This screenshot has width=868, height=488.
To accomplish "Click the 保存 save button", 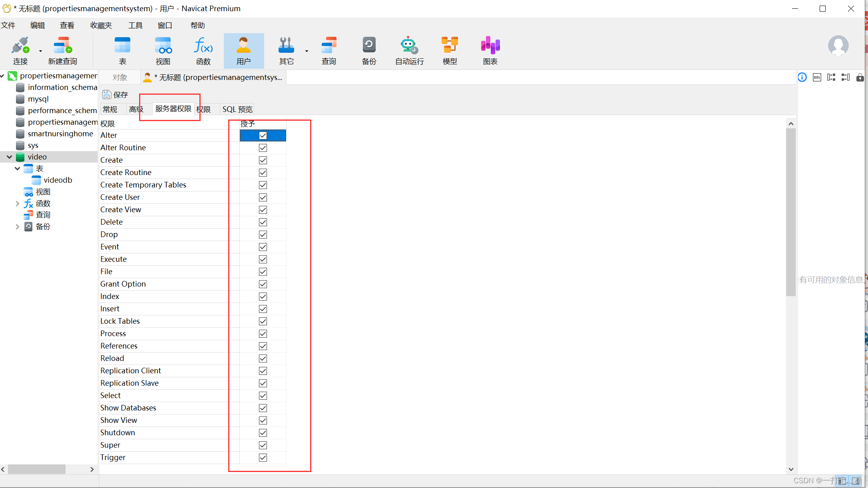I will pyautogui.click(x=115, y=95).
